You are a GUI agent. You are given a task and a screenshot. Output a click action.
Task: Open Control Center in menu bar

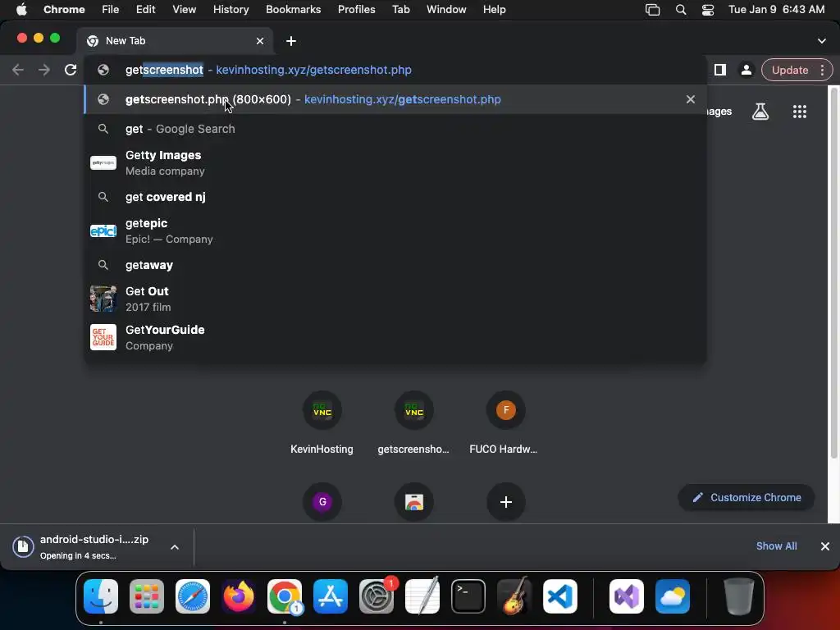click(x=708, y=9)
